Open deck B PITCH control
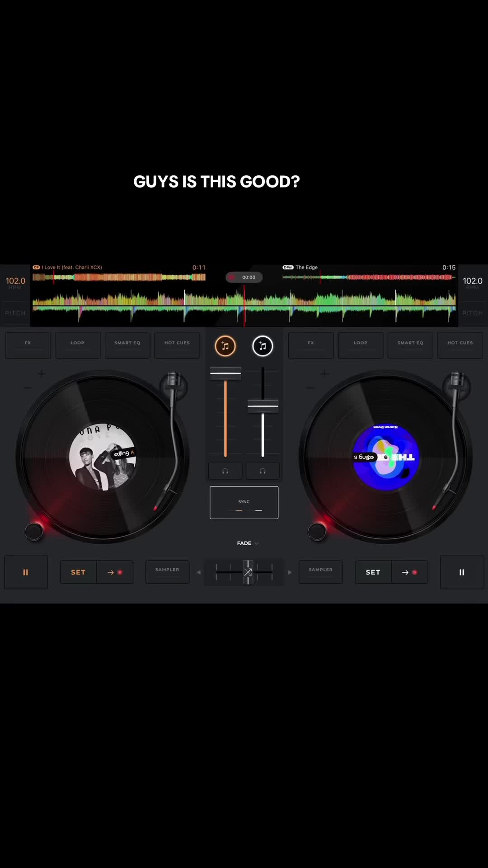The height and width of the screenshot is (868, 488). pos(473,313)
